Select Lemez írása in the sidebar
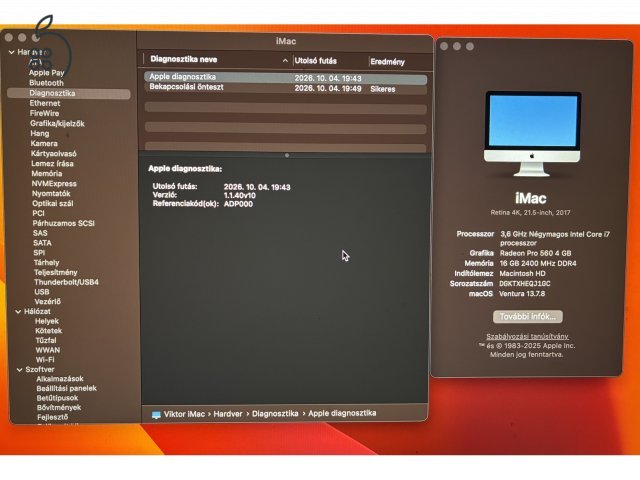This screenshot has width=640, height=480. tap(52, 164)
